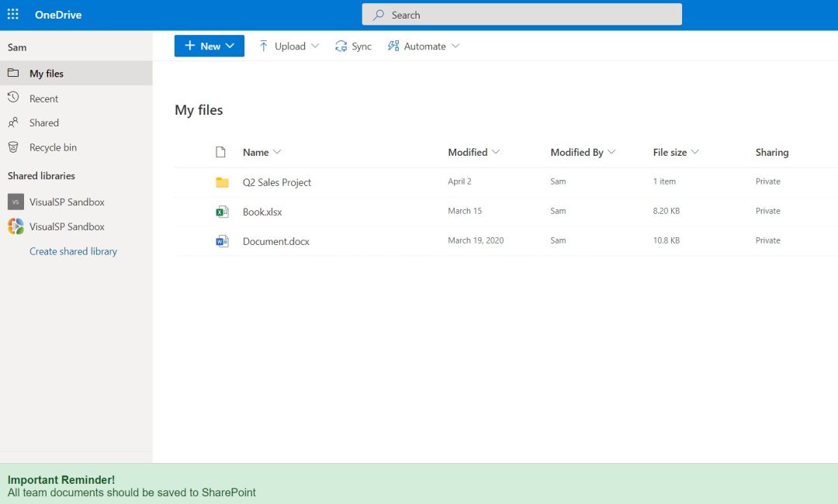Screen dimensions: 838x504
Task: Go to Recent in the sidebar
Action: (43, 98)
